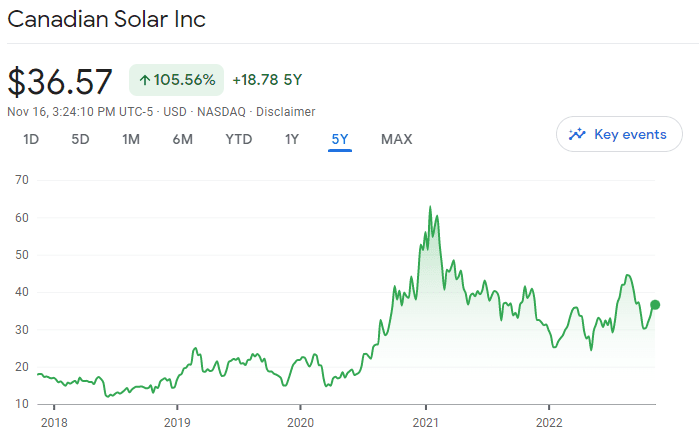The width and height of the screenshot is (699, 447).
Task: View the 1Y price chart
Action: point(292,139)
